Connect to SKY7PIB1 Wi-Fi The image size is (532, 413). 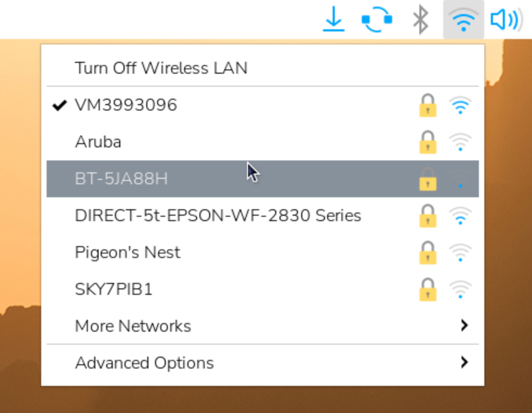114,289
